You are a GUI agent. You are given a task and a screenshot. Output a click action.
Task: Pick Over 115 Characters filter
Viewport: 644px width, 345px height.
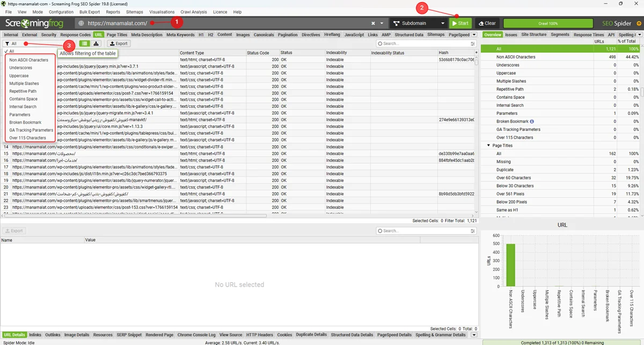(27, 138)
